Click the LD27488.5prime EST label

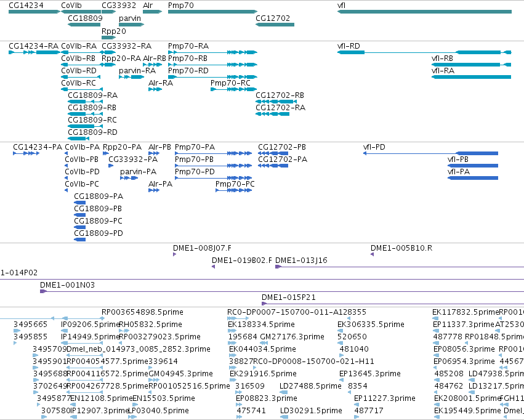tap(311, 386)
